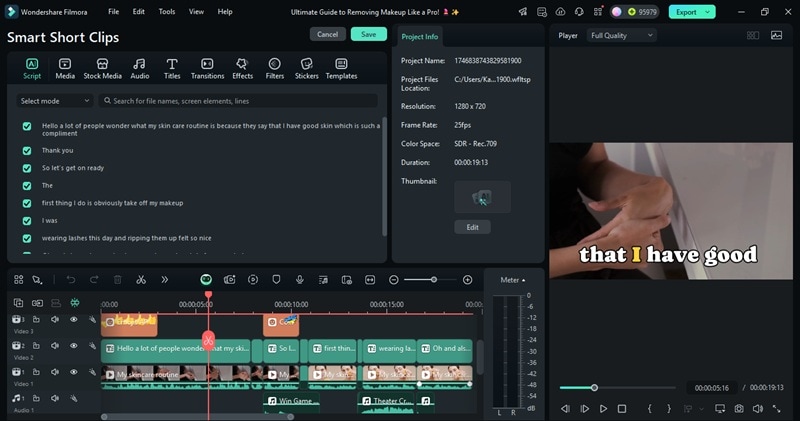Expand the Meter dropdown
Viewport: 800px width, 421px height.
point(513,280)
